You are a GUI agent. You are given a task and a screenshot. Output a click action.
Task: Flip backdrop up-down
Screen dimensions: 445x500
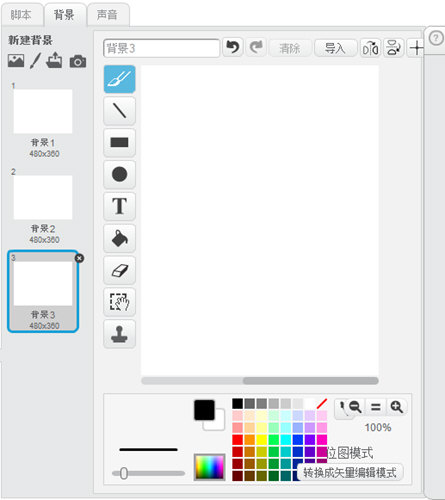click(394, 48)
